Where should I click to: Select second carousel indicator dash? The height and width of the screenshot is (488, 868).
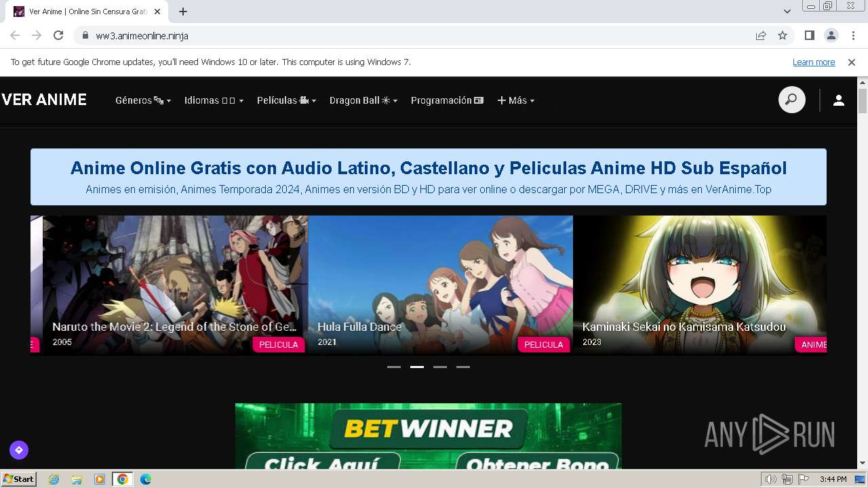coord(417,367)
